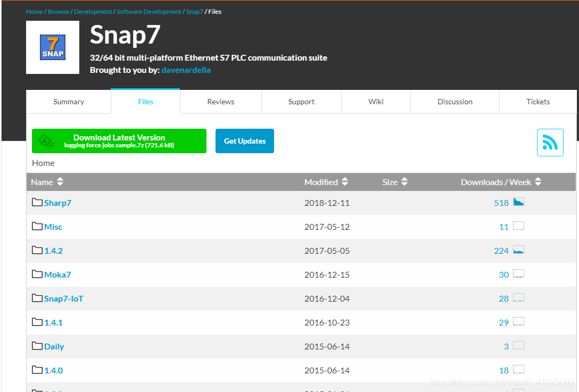Open the 1.4.1 folder link
This screenshot has width=579, height=392.
point(54,323)
